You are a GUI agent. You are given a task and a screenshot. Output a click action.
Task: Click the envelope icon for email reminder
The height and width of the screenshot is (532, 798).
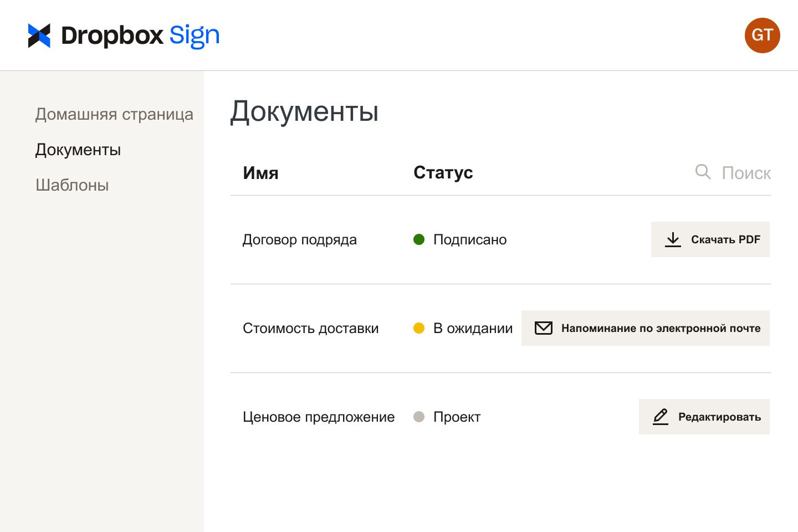point(544,328)
